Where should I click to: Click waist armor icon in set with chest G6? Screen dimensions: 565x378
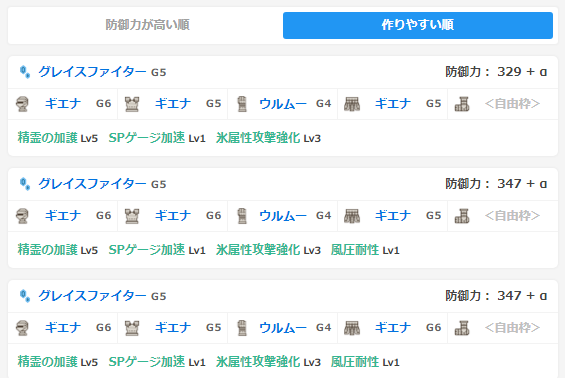tap(352, 216)
